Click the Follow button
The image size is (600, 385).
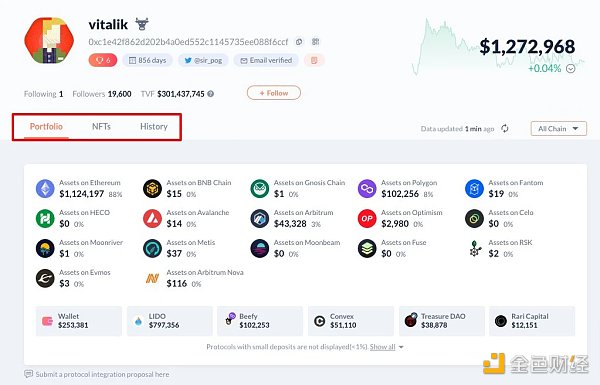(x=274, y=93)
